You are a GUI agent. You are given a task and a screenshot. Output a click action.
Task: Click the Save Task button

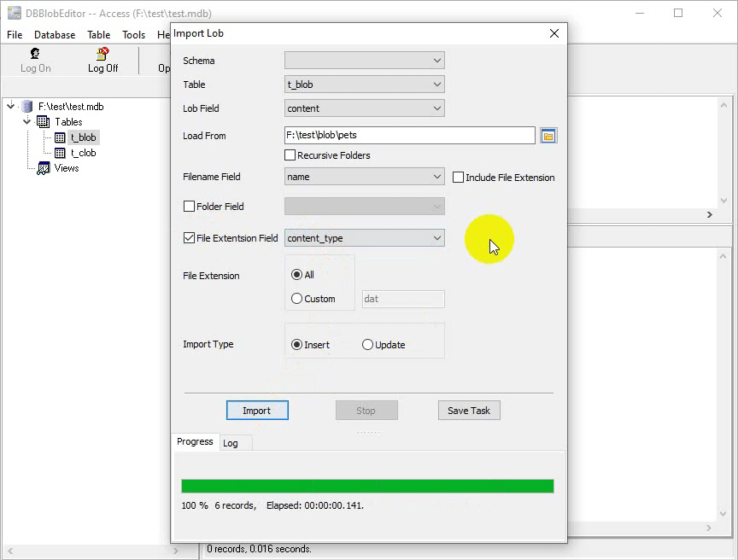tap(469, 411)
